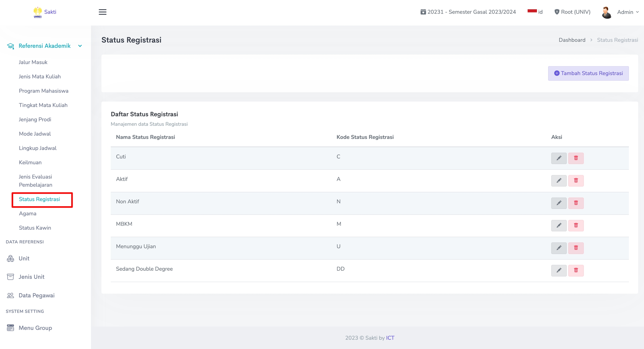Go to Jalur Masuk menu item
This screenshot has width=644, height=349.
click(x=33, y=62)
